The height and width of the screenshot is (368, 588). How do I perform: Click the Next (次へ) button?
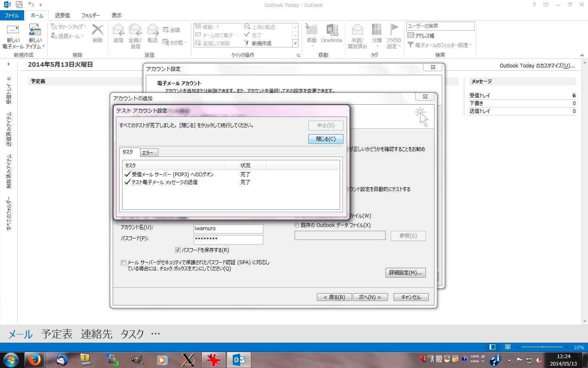tap(370, 297)
